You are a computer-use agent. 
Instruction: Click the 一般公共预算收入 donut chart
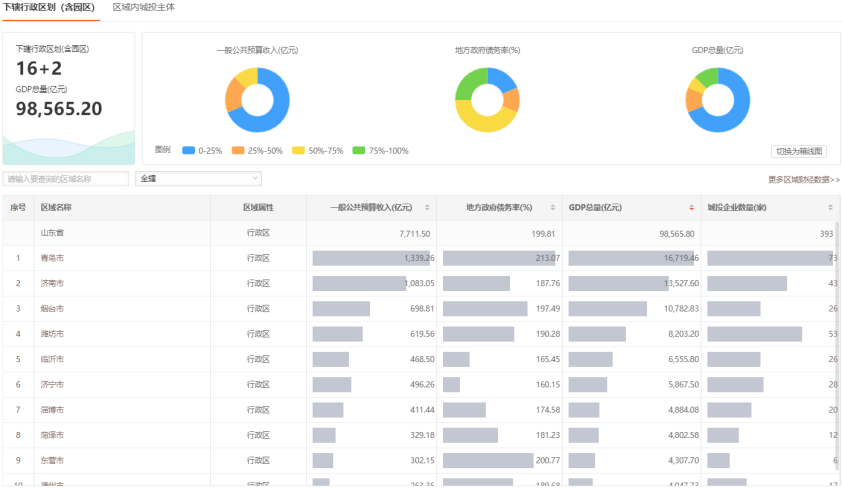[x=257, y=100]
